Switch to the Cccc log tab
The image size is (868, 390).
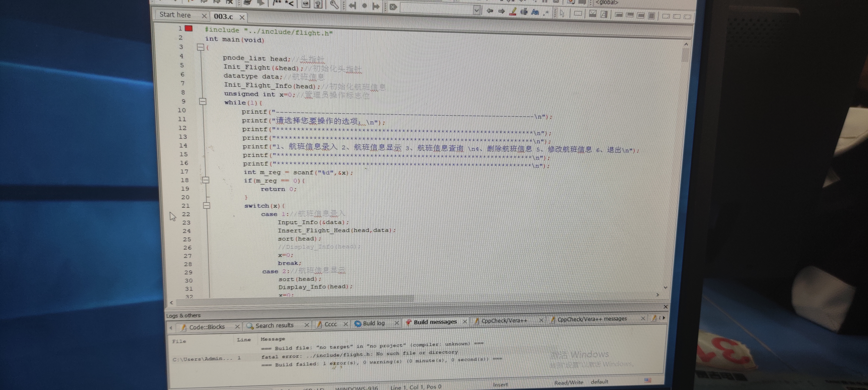click(331, 324)
